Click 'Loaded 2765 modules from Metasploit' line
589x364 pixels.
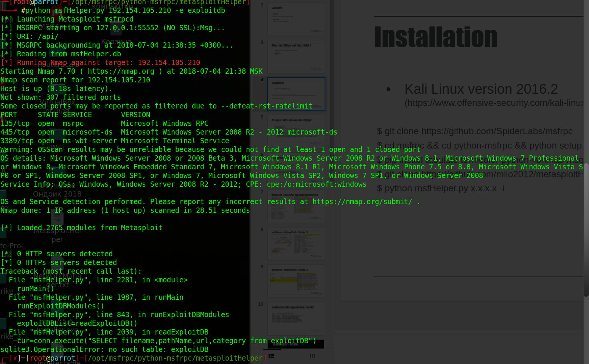point(81,228)
